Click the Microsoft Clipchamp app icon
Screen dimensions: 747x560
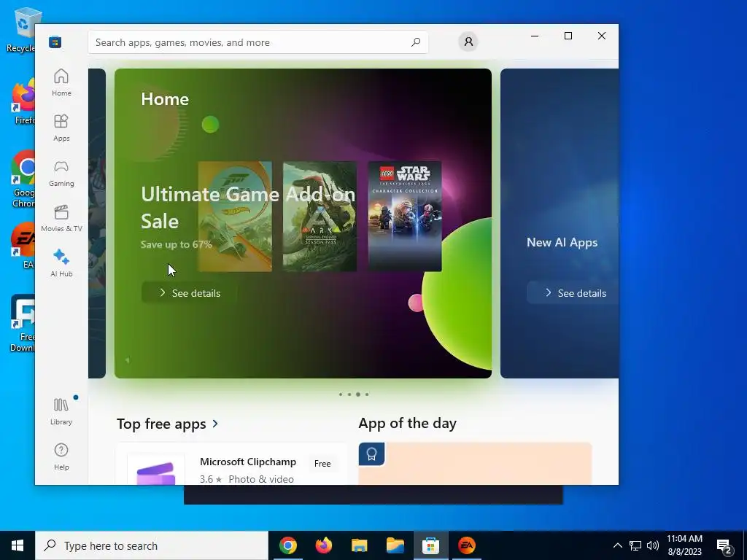point(156,469)
